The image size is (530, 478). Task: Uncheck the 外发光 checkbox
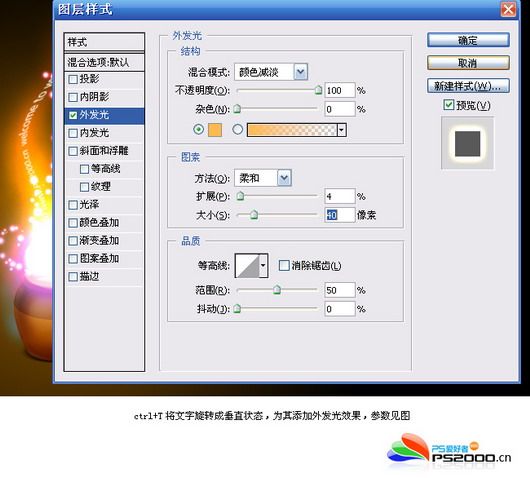tap(73, 115)
